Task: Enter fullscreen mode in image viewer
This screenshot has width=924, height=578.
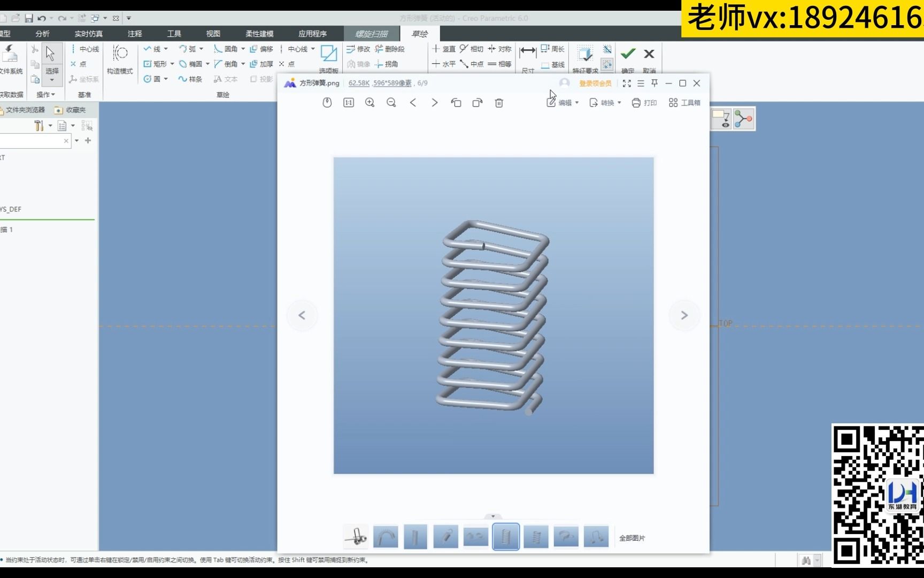Action: coord(627,83)
